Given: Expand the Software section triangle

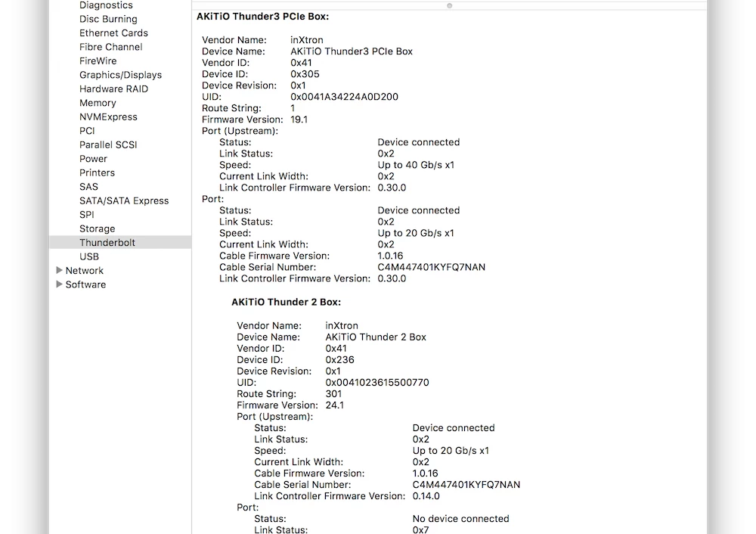Looking at the screenshot, I should (x=59, y=284).
